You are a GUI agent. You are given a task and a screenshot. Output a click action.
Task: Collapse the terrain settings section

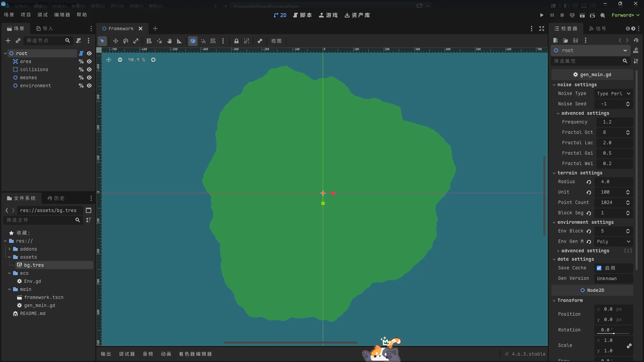click(554, 173)
